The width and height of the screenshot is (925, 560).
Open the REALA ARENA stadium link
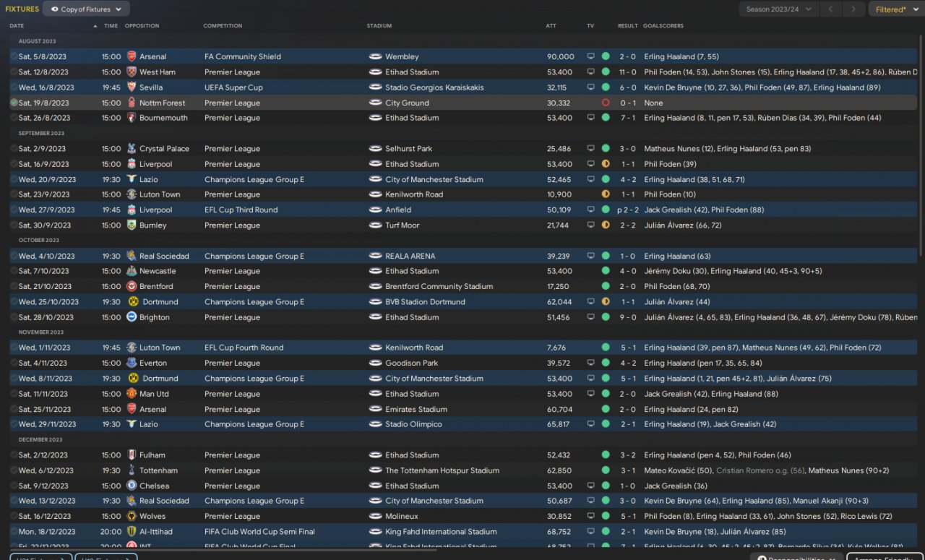point(410,256)
